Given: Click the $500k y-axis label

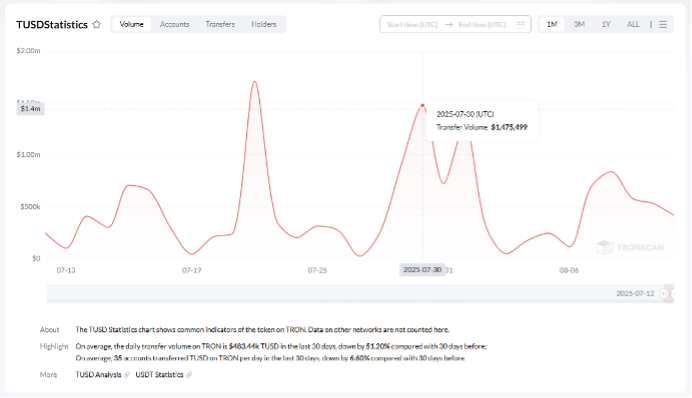Looking at the screenshot, I should click(x=30, y=207).
